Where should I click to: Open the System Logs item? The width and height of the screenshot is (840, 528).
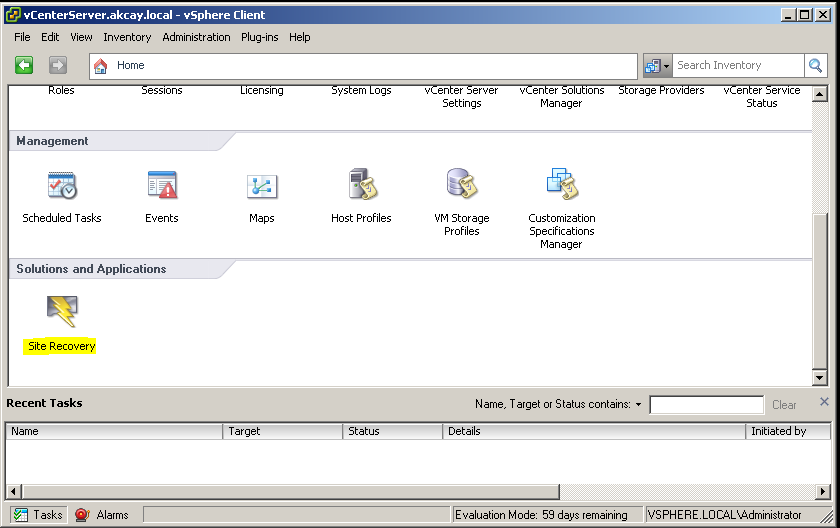tap(361, 90)
